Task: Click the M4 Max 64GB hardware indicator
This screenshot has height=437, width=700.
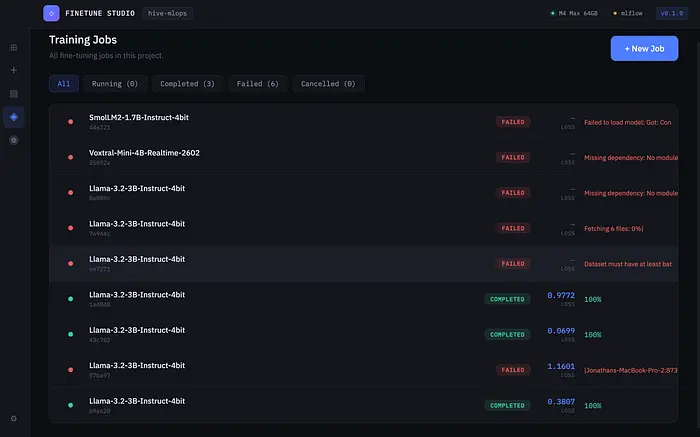Action: tap(574, 14)
